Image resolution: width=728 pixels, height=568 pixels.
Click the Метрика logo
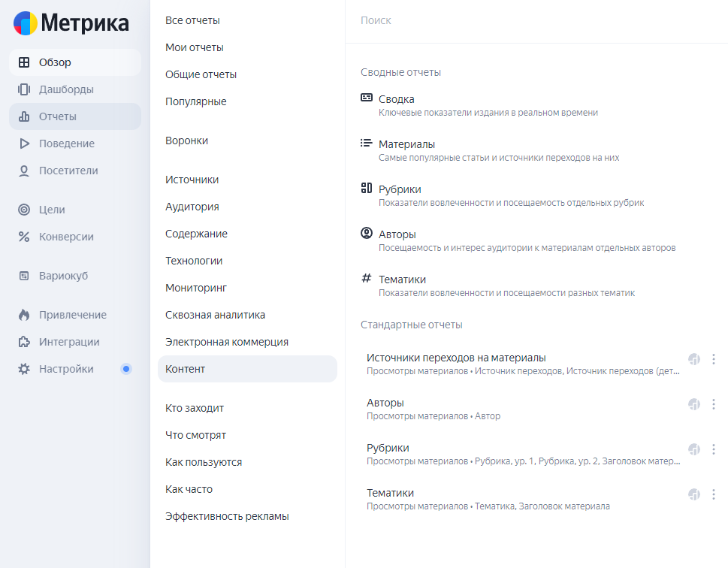pos(71,23)
